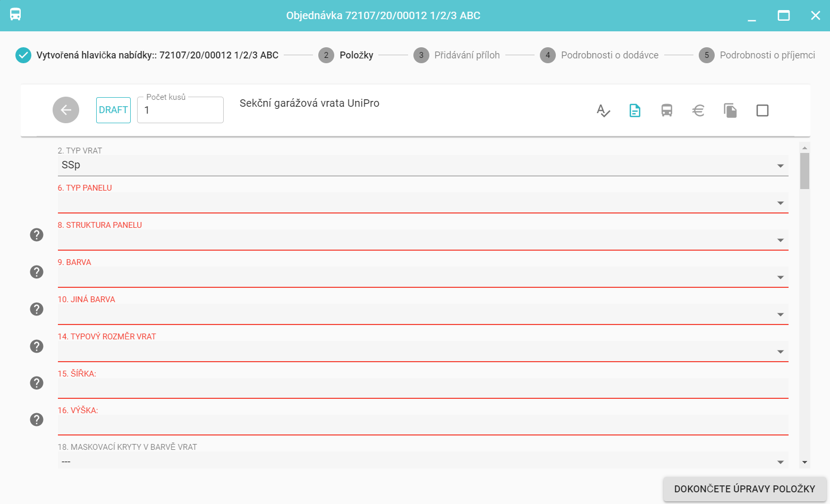830x504 pixels.
Task: Click the spellcheck validation icon
Action: click(x=603, y=110)
